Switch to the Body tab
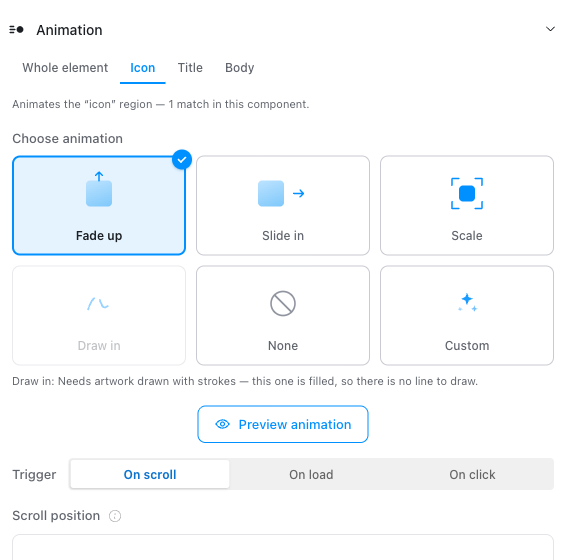 tap(240, 68)
